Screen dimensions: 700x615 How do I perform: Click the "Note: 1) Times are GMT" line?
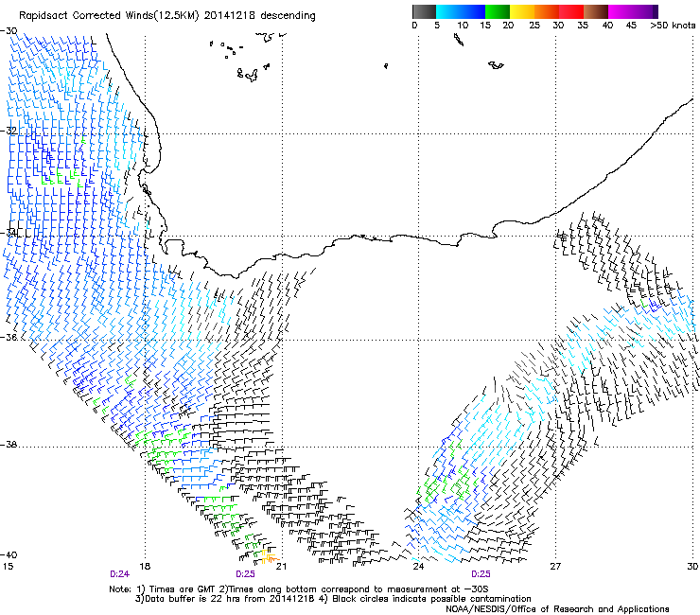(x=298, y=589)
